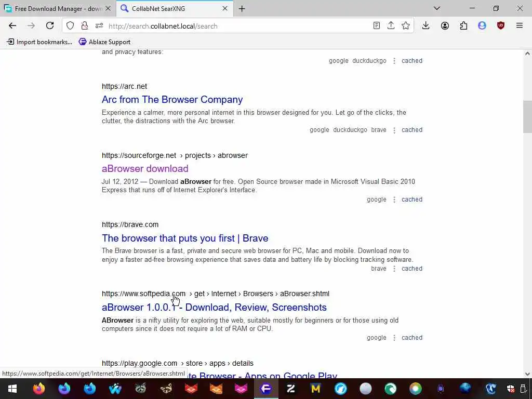Open the Windows Start menu

[x=12, y=389]
